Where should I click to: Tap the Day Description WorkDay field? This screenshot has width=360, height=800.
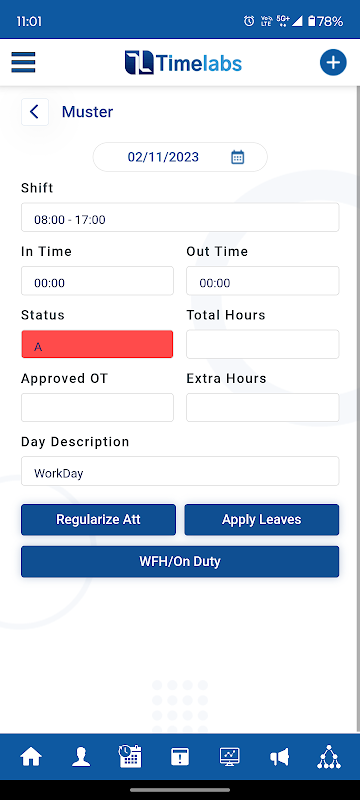click(180, 471)
